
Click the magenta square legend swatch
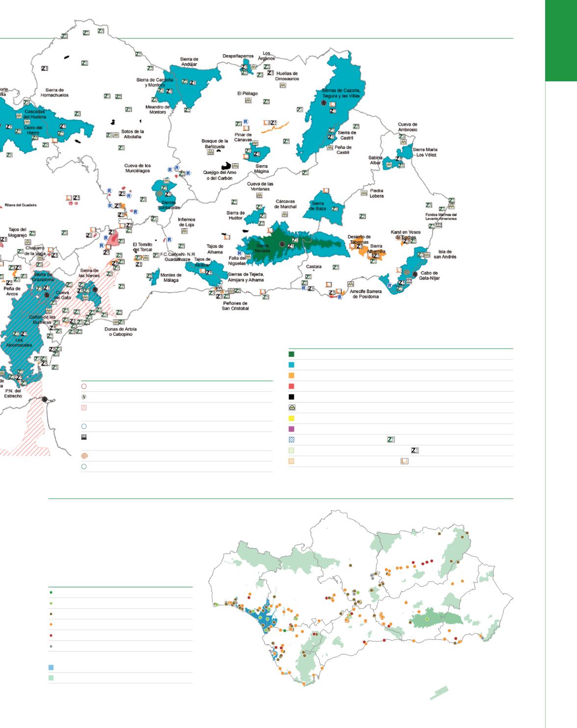pyautogui.click(x=291, y=429)
